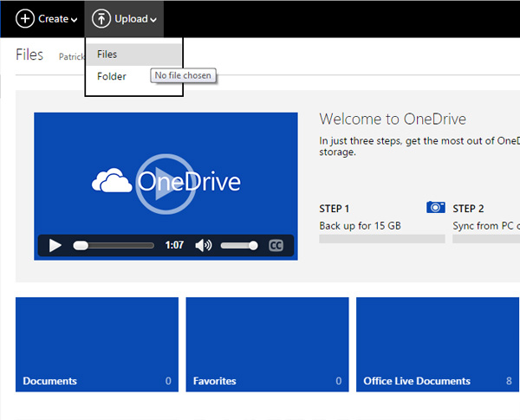The width and height of the screenshot is (520, 420).
Task: Mute the video with speaker icon
Action: (x=204, y=246)
